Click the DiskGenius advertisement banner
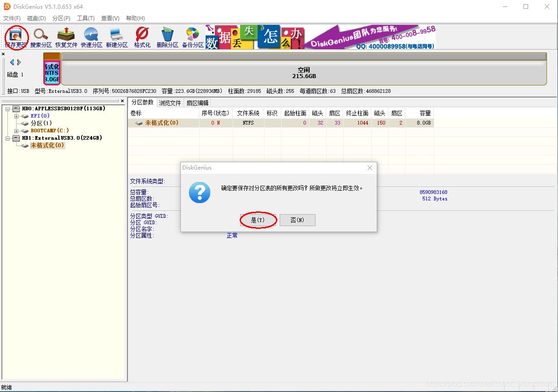Viewport: 558px width, 392px height. (x=320, y=37)
